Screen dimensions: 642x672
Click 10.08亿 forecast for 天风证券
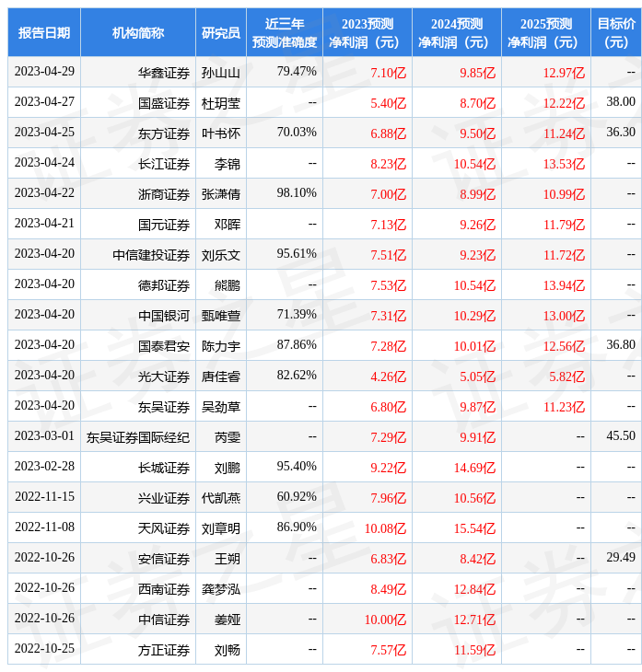[x=385, y=529]
